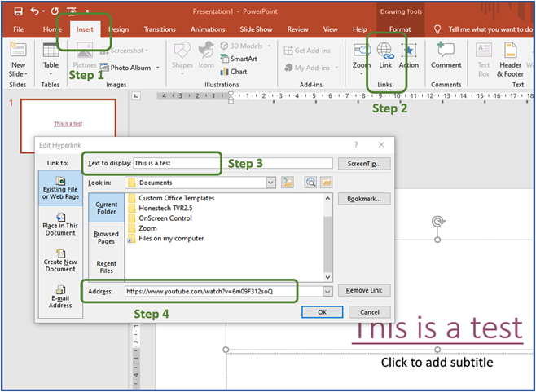Select Place in This Document option
Screen dimensions: 536x392
pos(60,224)
